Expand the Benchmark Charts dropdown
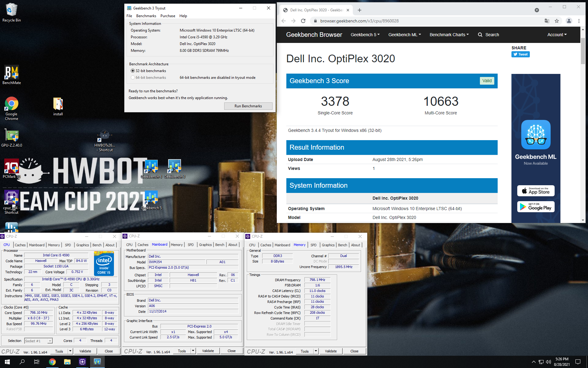This screenshot has height=368, width=588. click(x=449, y=35)
